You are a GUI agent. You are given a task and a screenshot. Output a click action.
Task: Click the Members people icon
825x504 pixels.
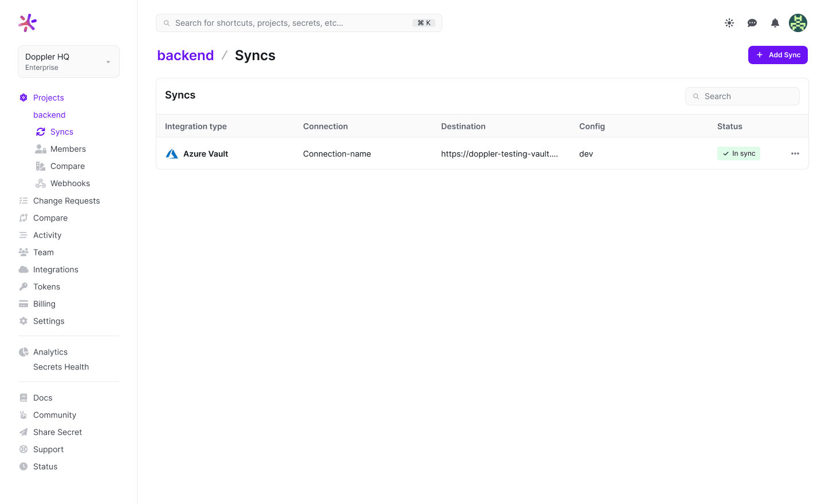41,149
